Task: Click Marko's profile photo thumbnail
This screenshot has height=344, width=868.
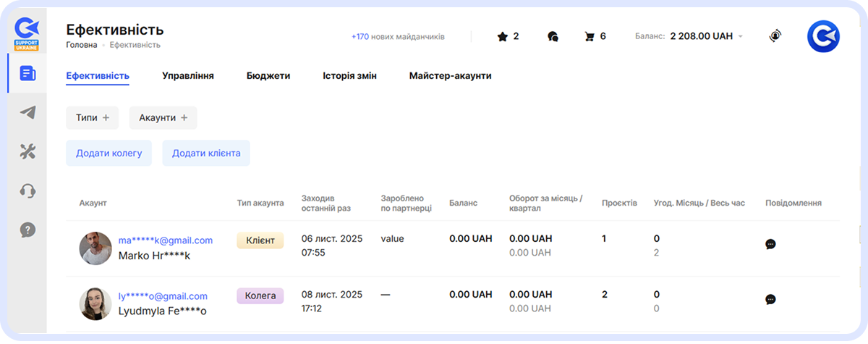Action: [95, 248]
